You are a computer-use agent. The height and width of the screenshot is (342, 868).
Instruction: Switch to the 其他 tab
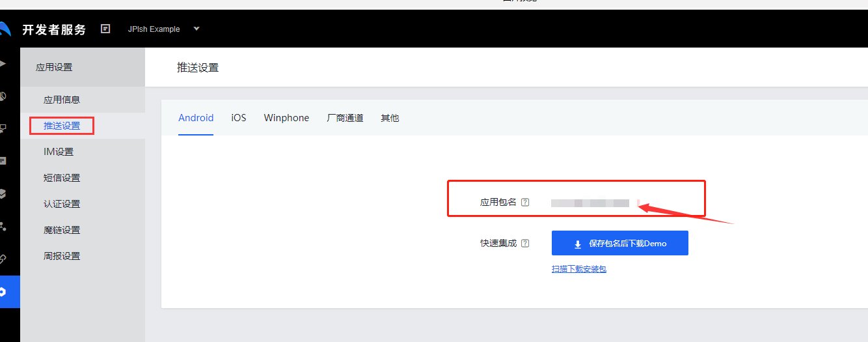(x=390, y=118)
